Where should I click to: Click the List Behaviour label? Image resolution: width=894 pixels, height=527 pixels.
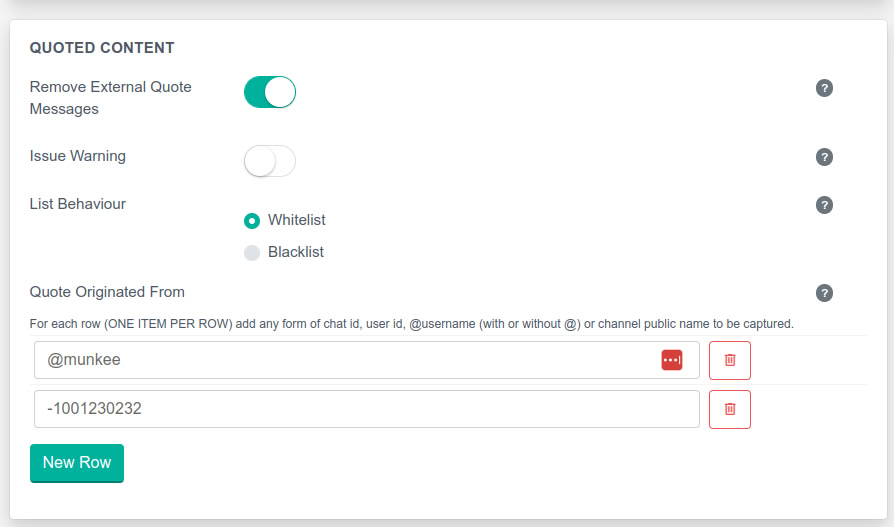click(78, 204)
